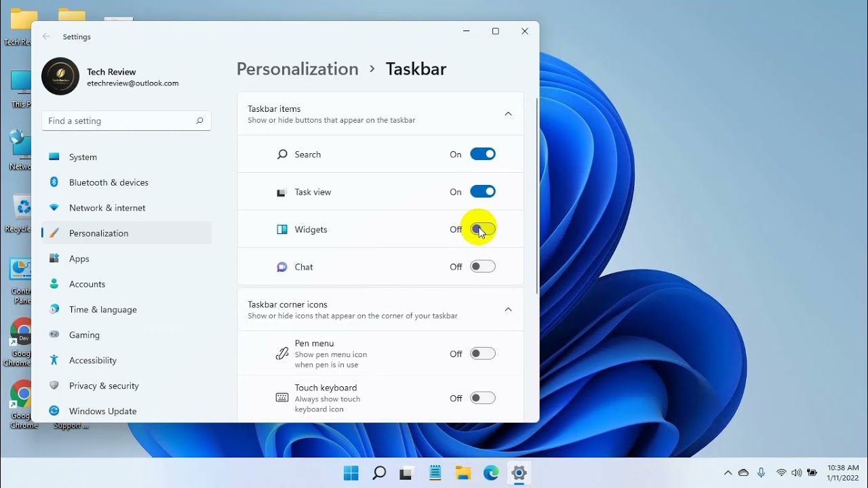Click the Personalization breadcrumb link
The image size is (868, 488).
coord(297,69)
